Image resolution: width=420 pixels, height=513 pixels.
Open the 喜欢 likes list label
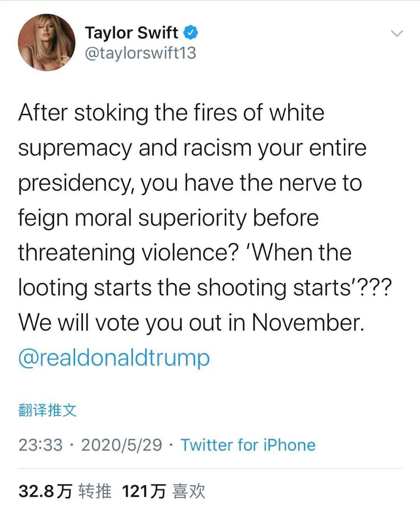[x=189, y=491]
